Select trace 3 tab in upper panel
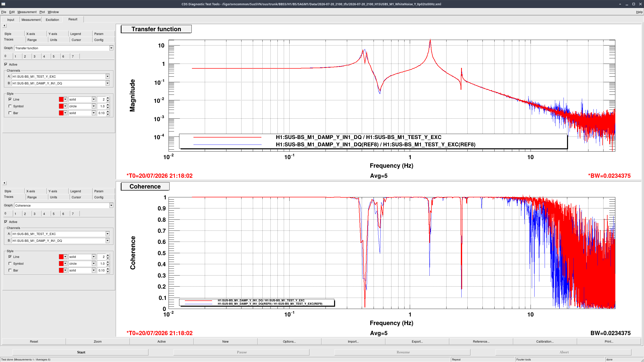644x362 pixels. [x=34, y=56]
